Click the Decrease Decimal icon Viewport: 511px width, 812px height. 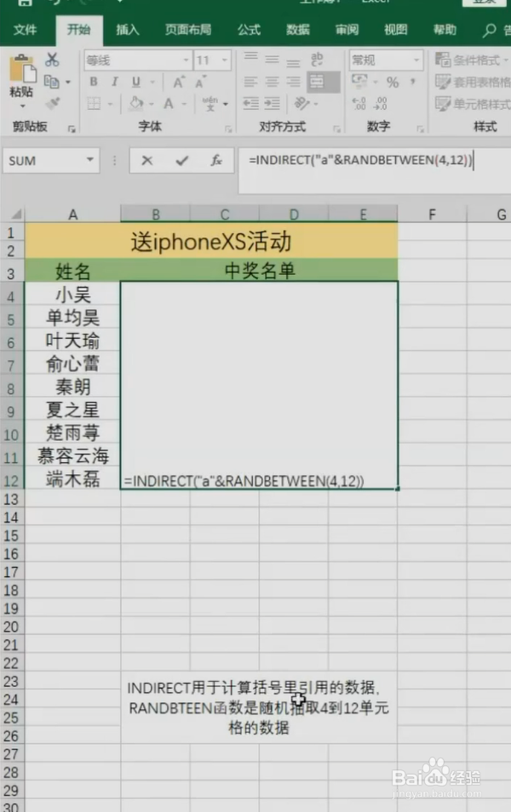click(x=381, y=104)
